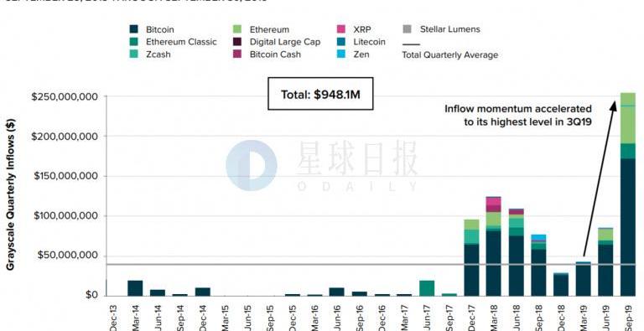The width and height of the screenshot is (644, 331).
Task: Click the Sep-19 tallest bar
Action: pos(627,194)
